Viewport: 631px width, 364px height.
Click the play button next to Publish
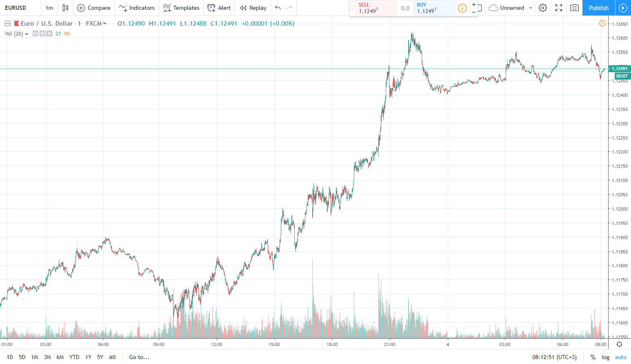tap(623, 8)
